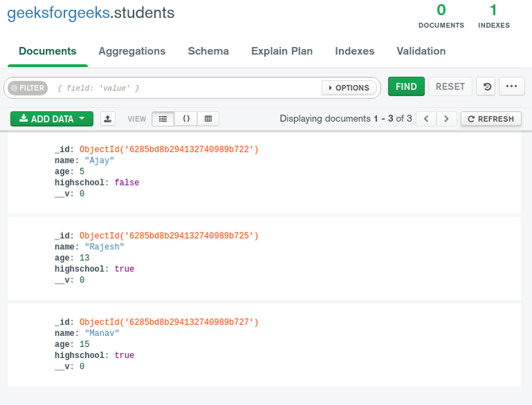Click the REFRESH button
The image size is (532, 405).
coord(491,119)
